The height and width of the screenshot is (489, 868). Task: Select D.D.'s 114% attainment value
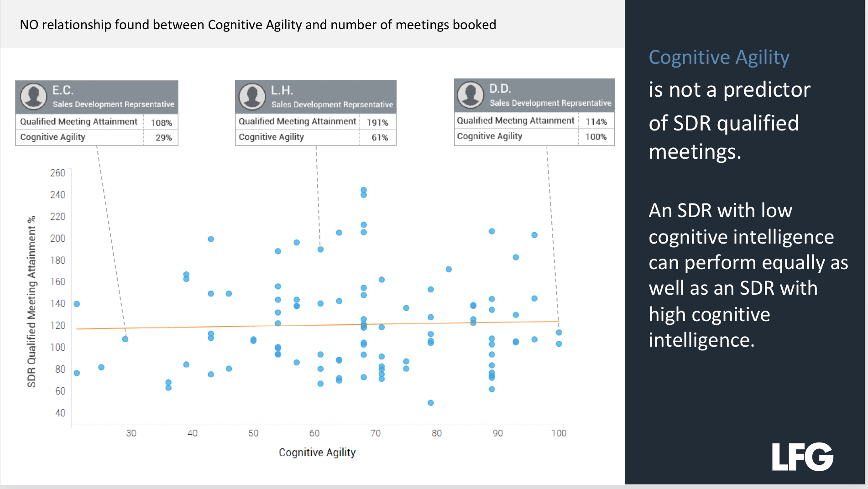pyautogui.click(x=596, y=121)
